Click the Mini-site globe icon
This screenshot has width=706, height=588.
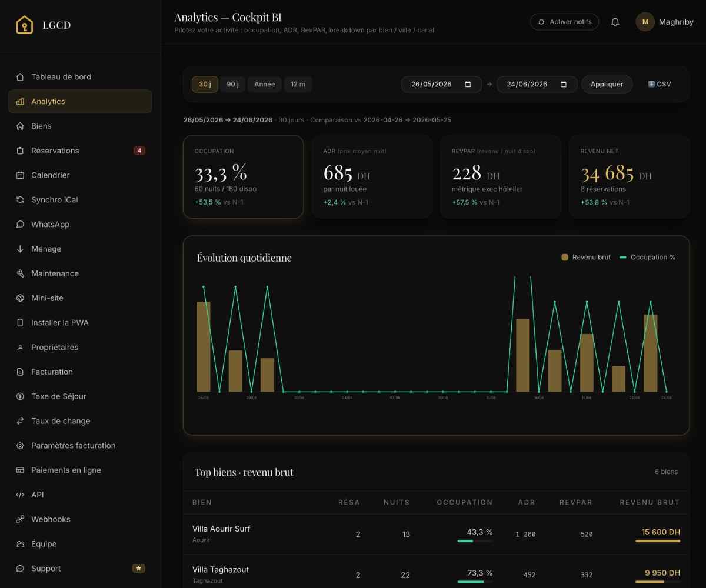coord(20,298)
